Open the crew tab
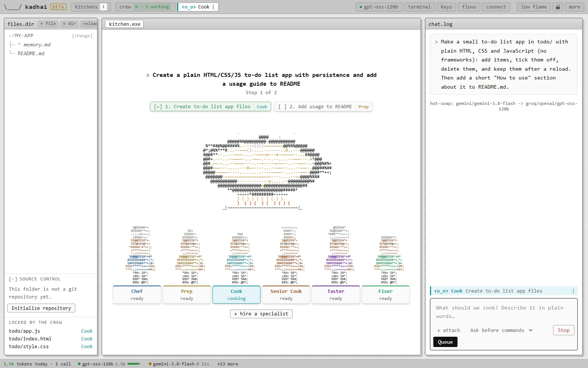 point(146,7)
